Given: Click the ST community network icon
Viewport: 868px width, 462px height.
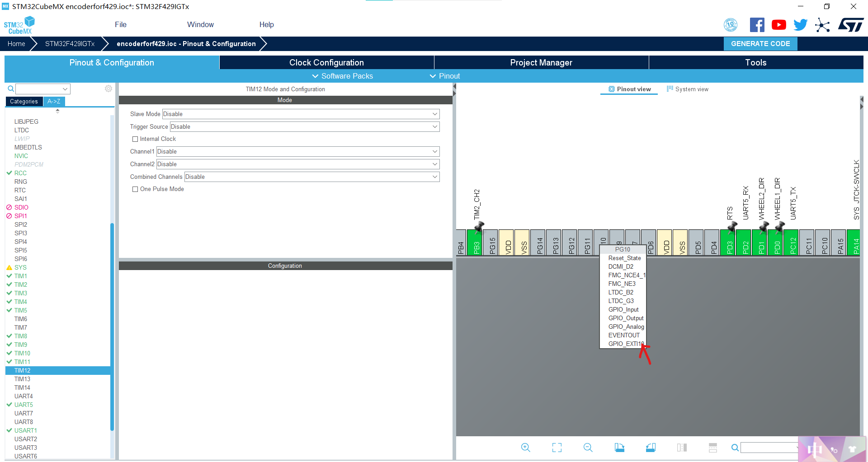Looking at the screenshot, I should tap(822, 25).
